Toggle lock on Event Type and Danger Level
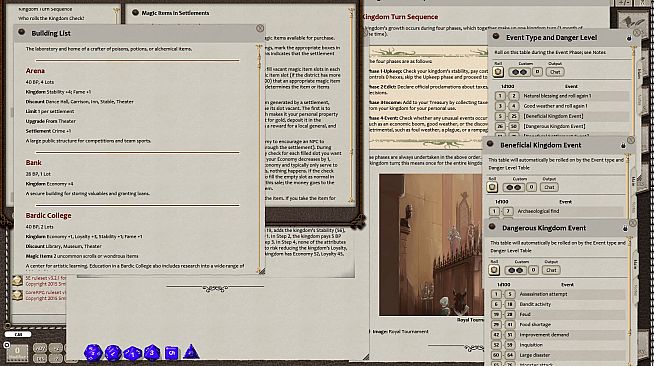654x366 pixels. coord(629,38)
